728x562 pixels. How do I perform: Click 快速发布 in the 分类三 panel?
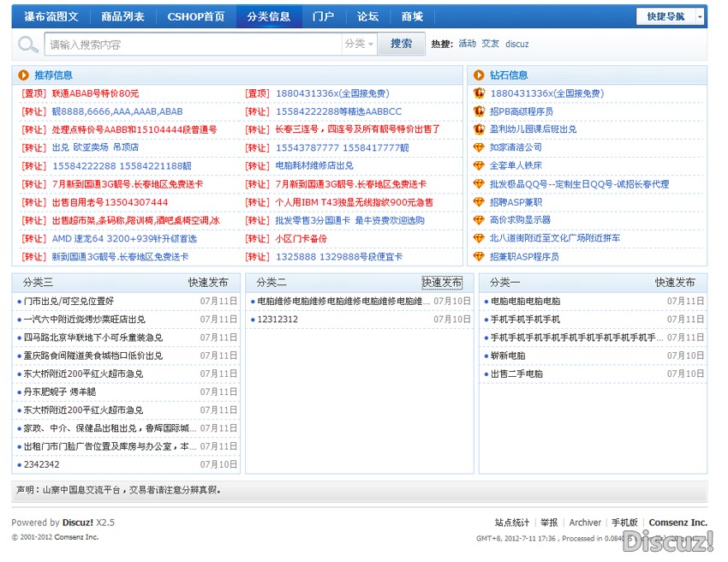[208, 282]
